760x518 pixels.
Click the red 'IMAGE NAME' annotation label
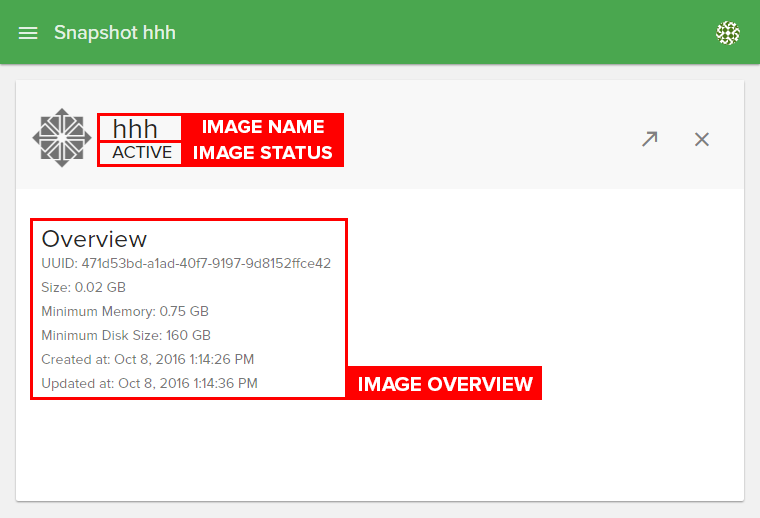tap(263, 127)
